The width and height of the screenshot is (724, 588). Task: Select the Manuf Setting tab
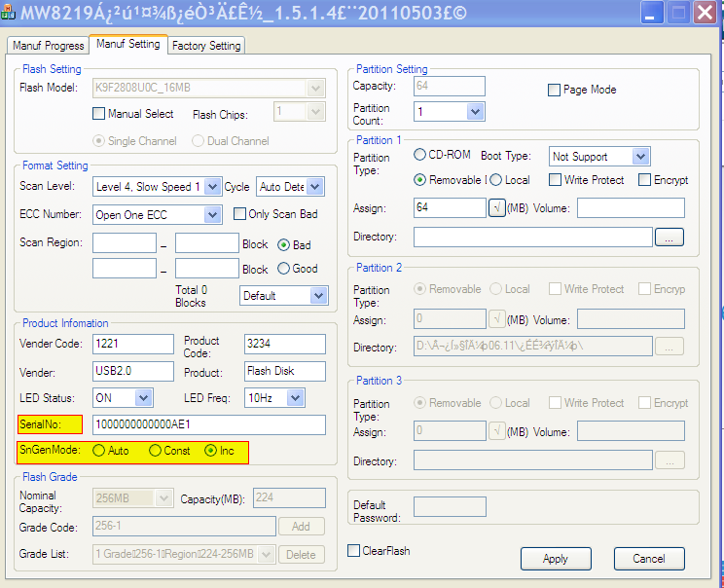click(127, 45)
